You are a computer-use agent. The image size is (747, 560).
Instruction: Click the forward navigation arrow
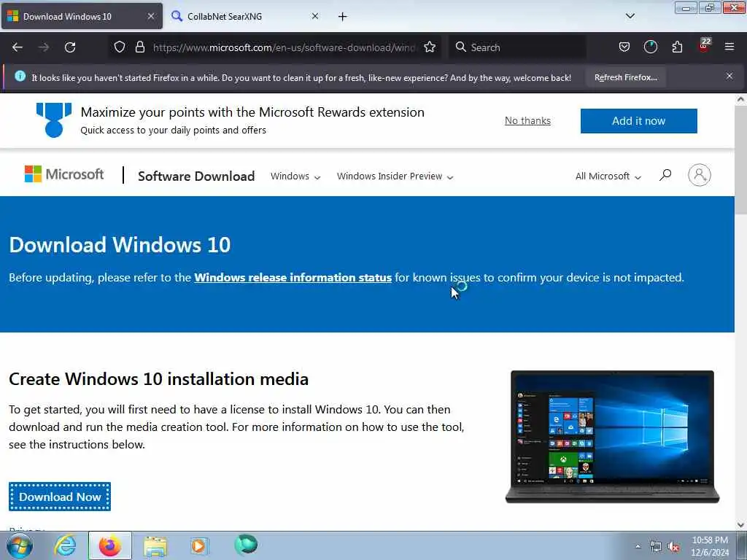point(44,47)
